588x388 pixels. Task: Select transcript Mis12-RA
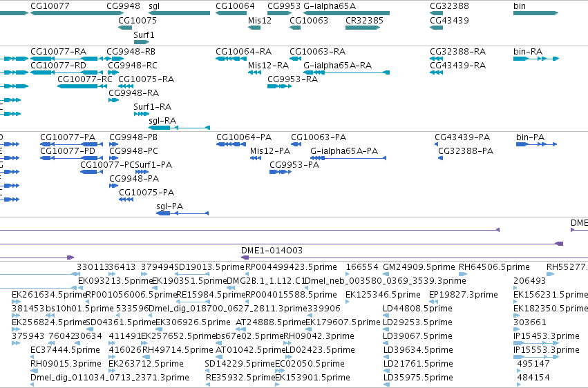(x=254, y=72)
